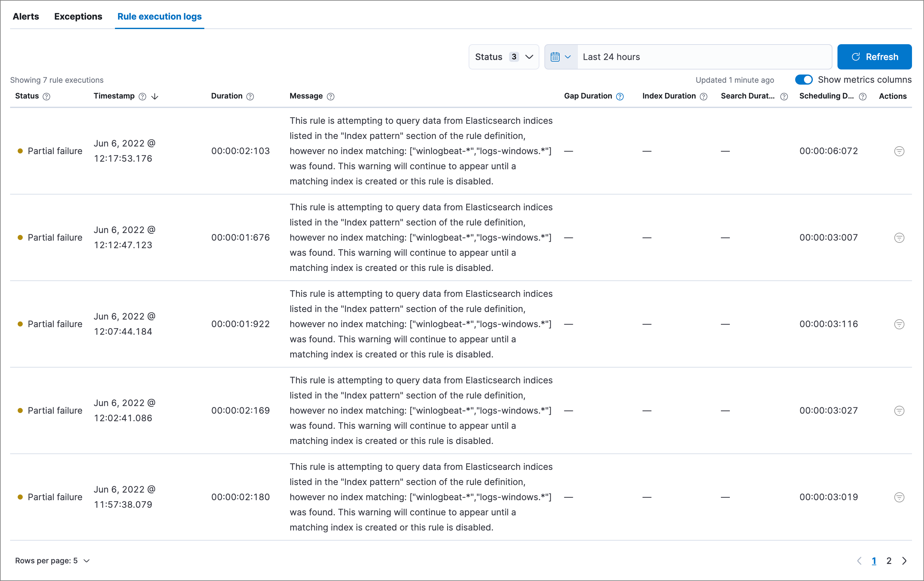Screen dimensions: 924x581
Task: Expand Rows per page selector
Action: click(52, 561)
